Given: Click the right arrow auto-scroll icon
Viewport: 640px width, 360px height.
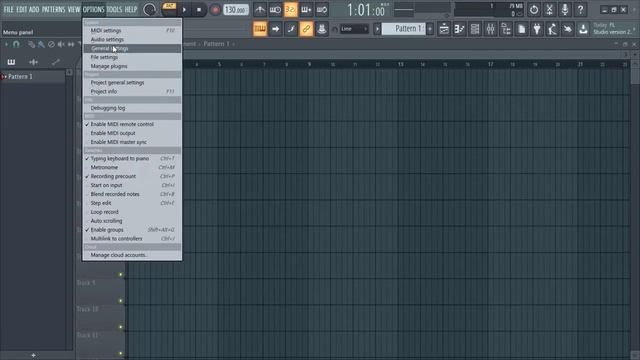Looking at the screenshot, I should tap(276, 29).
